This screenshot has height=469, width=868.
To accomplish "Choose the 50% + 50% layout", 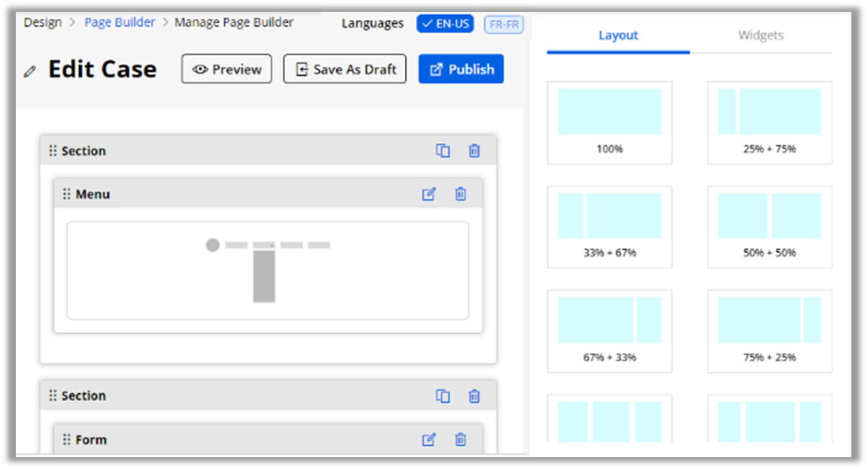I will pos(769,227).
